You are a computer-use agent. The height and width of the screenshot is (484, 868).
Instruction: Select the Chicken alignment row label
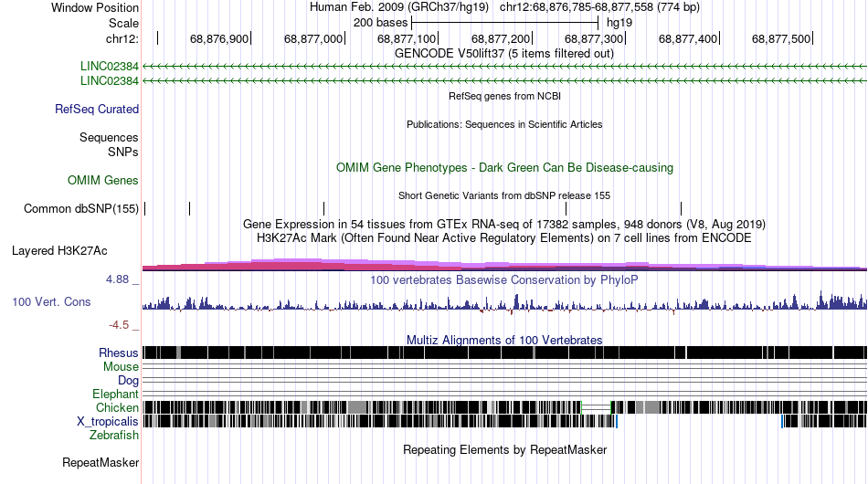coord(117,407)
